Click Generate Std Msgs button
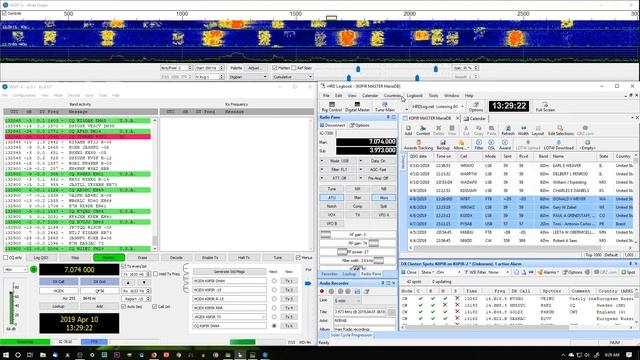The width and height of the screenshot is (640, 360). point(229,271)
